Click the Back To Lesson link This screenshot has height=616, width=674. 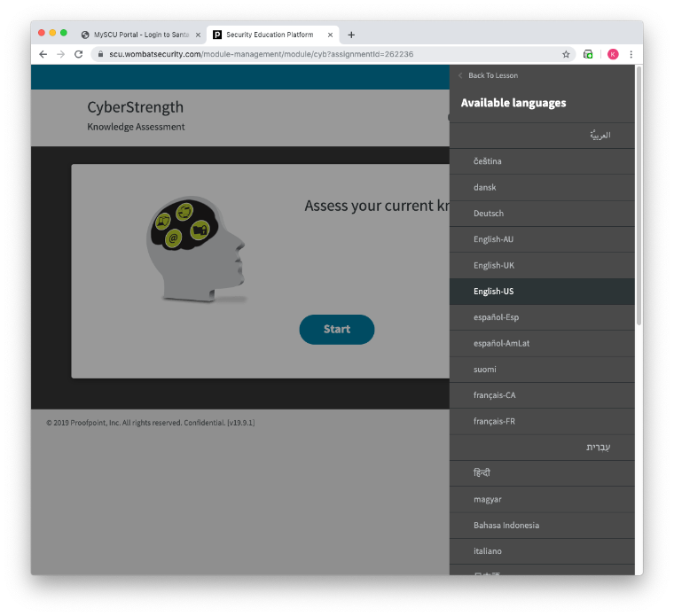click(x=492, y=75)
